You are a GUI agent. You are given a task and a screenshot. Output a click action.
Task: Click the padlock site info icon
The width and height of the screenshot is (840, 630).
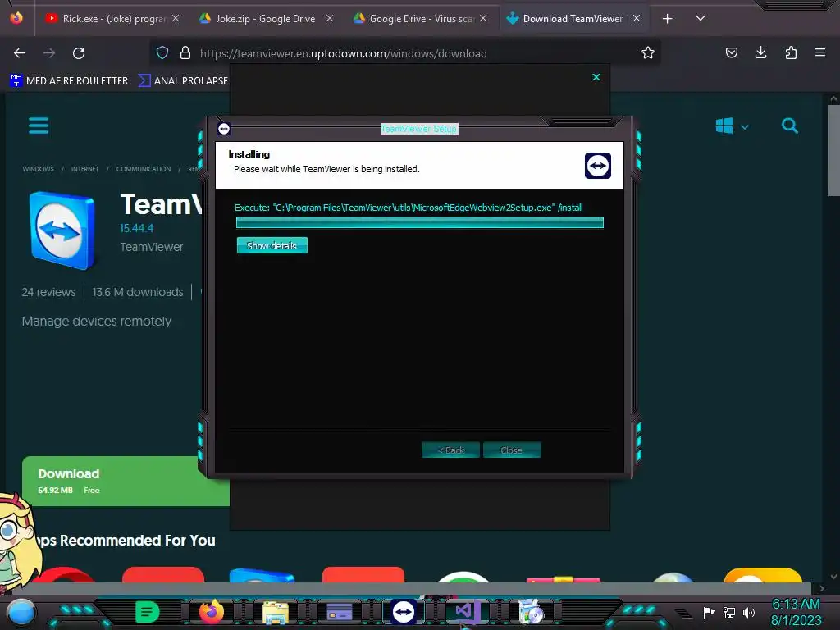click(x=185, y=52)
